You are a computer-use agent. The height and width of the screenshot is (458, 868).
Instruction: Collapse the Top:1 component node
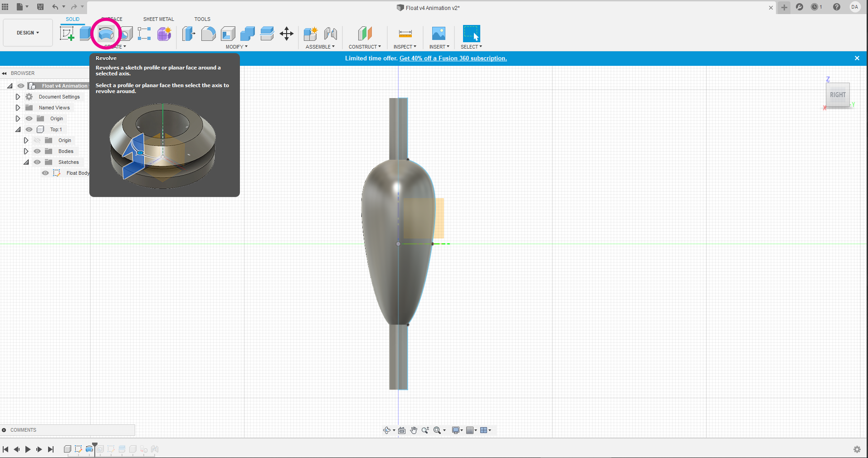[x=18, y=129]
